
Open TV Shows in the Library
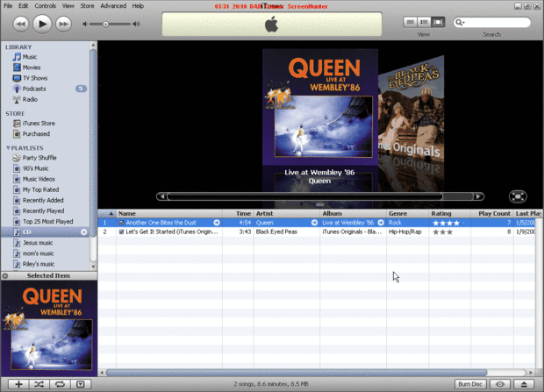point(35,78)
